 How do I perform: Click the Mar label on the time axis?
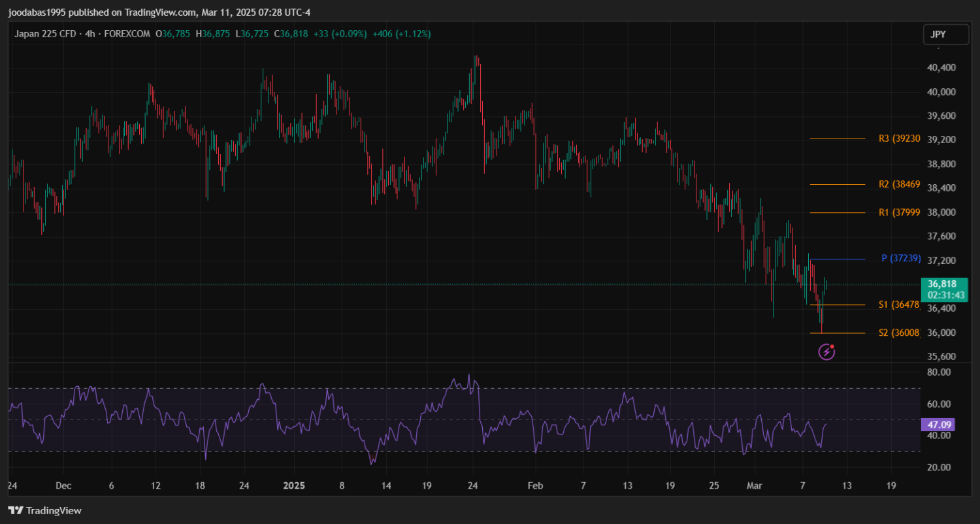(755, 486)
